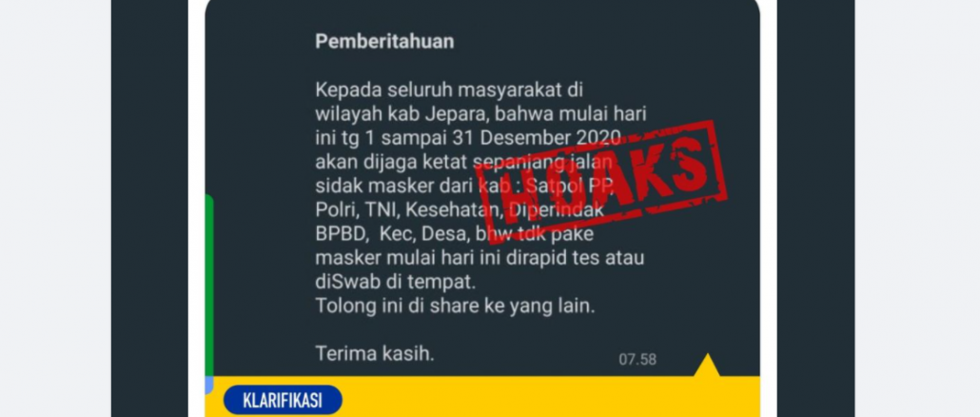980x417 pixels.
Task: Click the green vertical bar on left edge
Action: click(208, 288)
